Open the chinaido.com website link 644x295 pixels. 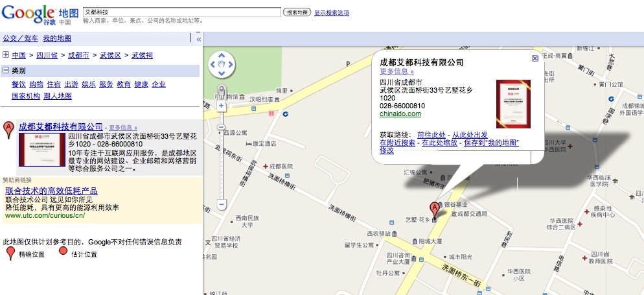tap(400, 114)
